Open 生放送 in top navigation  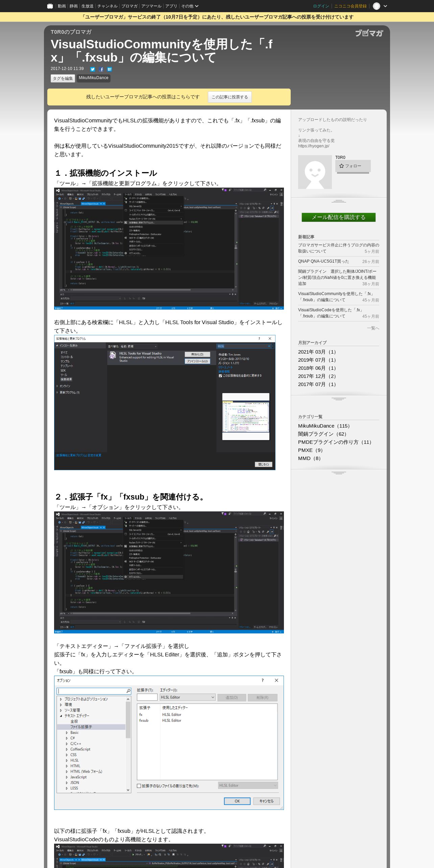click(87, 6)
